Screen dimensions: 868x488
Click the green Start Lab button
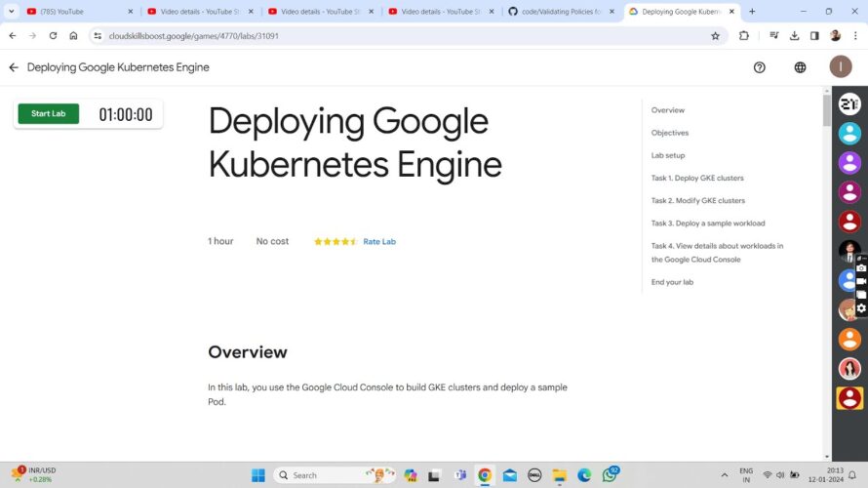[48, 113]
